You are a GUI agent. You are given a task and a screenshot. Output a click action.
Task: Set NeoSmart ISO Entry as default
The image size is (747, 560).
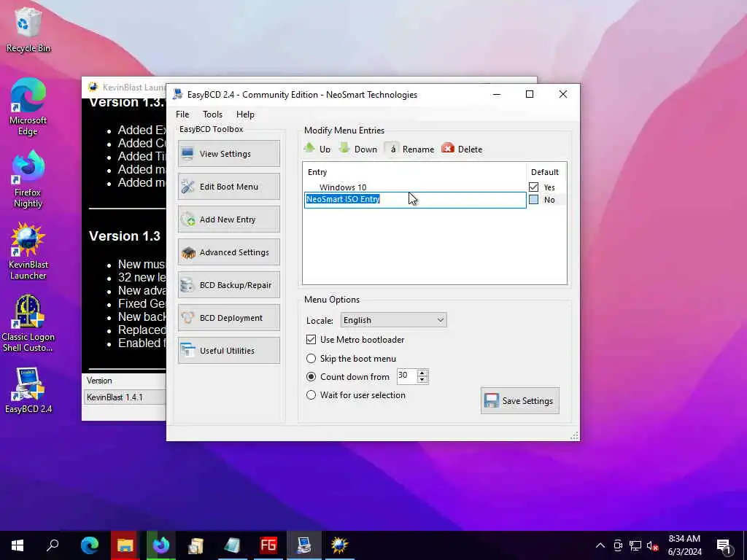(533, 200)
